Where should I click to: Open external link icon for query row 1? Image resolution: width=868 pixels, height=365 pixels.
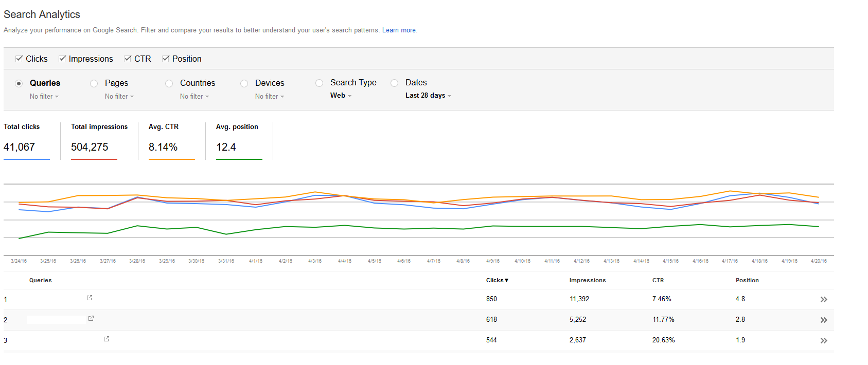[x=90, y=298]
